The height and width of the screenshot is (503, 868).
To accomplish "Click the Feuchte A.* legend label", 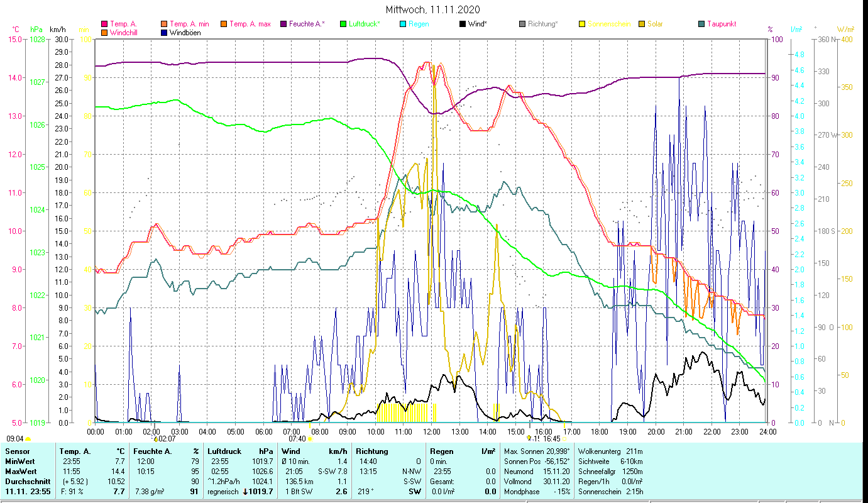I will [307, 24].
